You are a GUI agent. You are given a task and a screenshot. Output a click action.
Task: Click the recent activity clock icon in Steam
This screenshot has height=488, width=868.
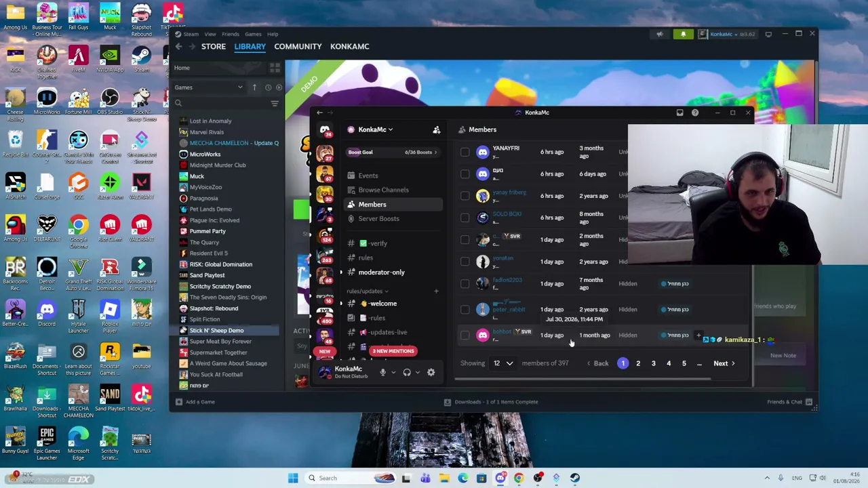[268, 87]
